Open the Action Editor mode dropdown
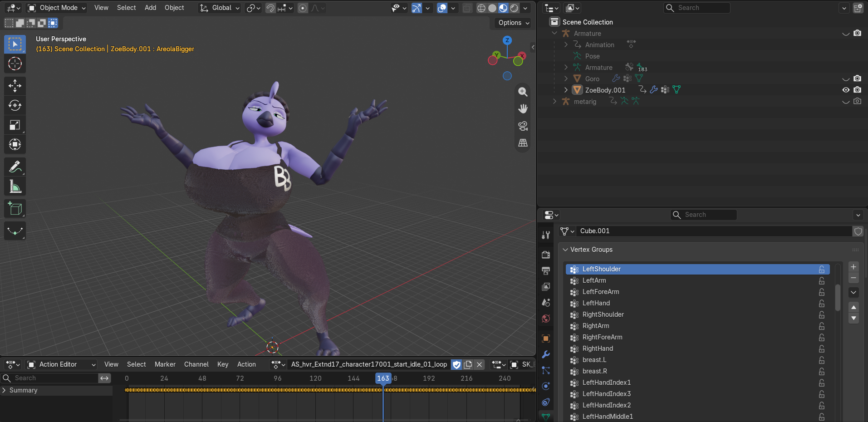This screenshot has width=868, height=422. point(62,364)
